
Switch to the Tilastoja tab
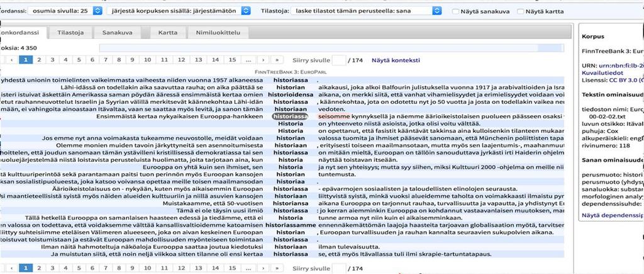[x=70, y=33]
